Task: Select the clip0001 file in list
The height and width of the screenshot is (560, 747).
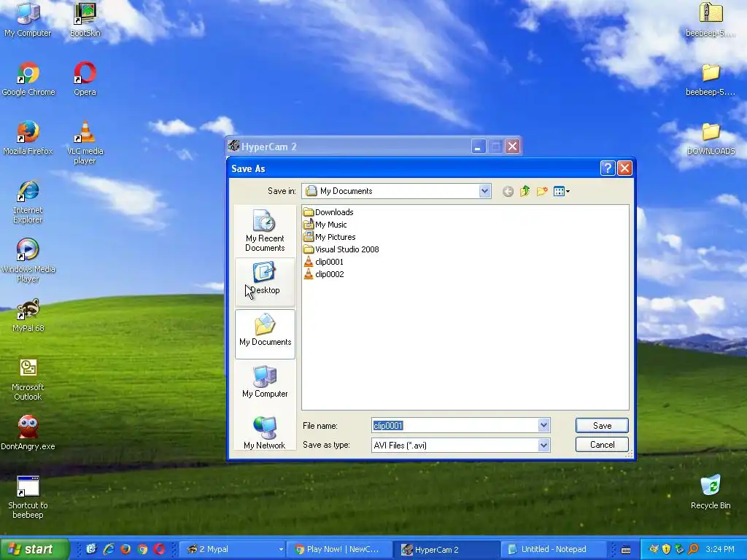Action: [323, 262]
